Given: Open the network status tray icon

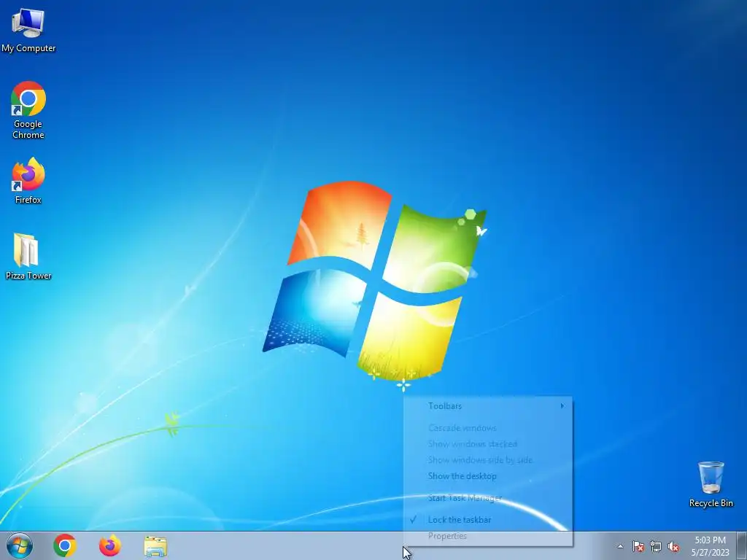Looking at the screenshot, I should (x=656, y=546).
